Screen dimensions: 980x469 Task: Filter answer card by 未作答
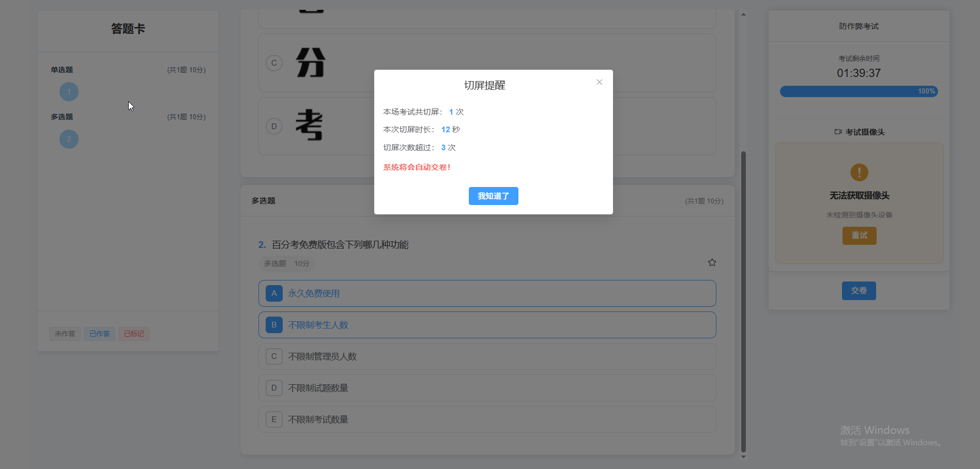pyautogui.click(x=65, y=334)
